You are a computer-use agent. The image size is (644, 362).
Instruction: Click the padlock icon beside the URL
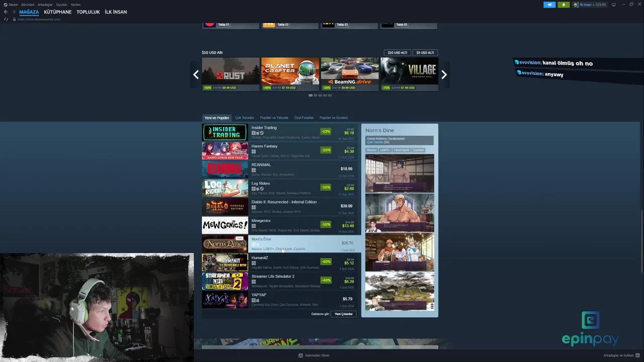[14, 19]
